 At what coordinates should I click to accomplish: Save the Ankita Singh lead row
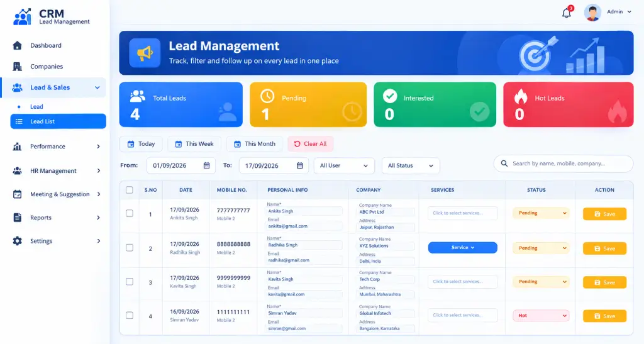[x=604, y=214]
